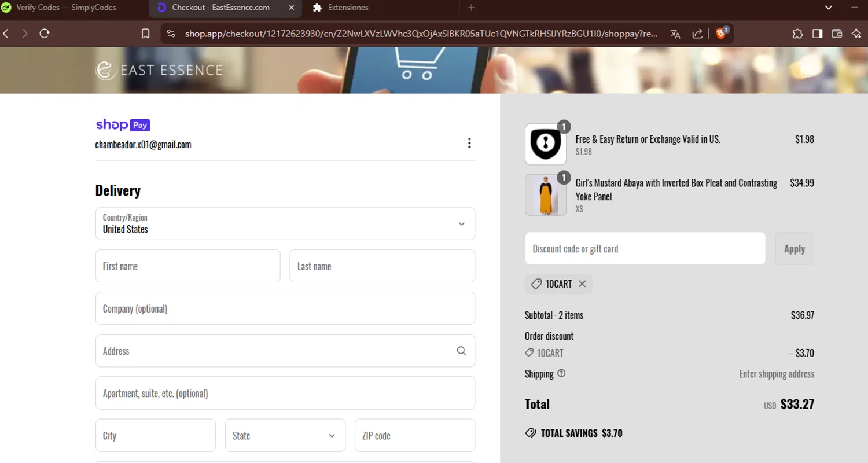Open browser extensions puzzle icon

[797, 34]
